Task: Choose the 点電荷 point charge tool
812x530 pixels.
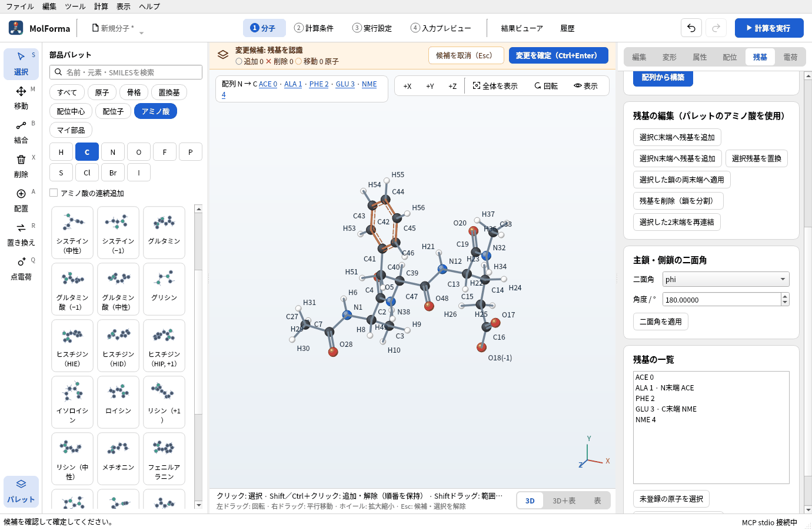Action: point(21,269)
